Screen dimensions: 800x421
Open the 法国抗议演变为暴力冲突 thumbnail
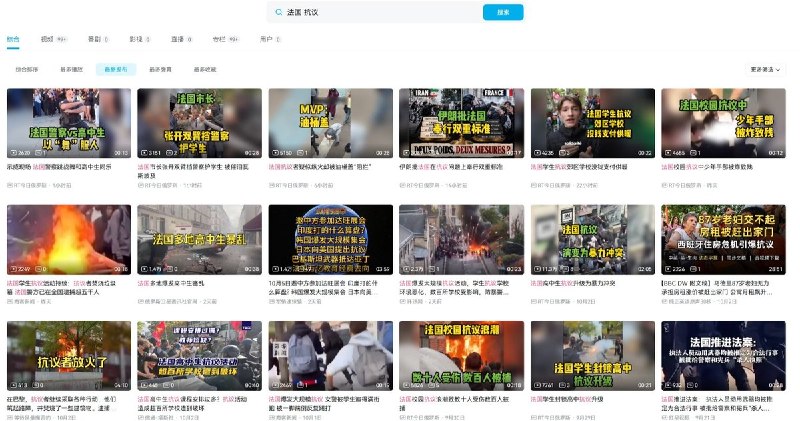[593, 239]
